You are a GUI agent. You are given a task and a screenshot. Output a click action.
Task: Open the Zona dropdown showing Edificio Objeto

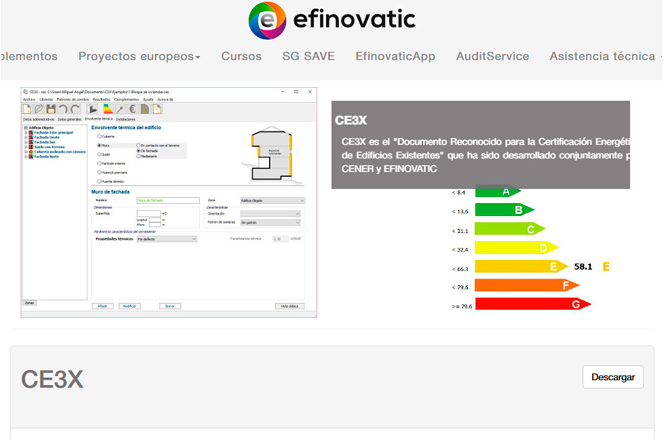coord(272,200)
